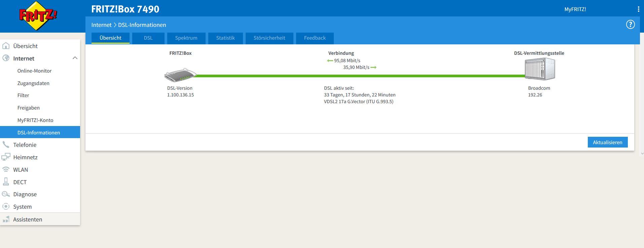644x248 pixels.
Task: Click the WLAN wifi icon
Action: pos(6,169)
